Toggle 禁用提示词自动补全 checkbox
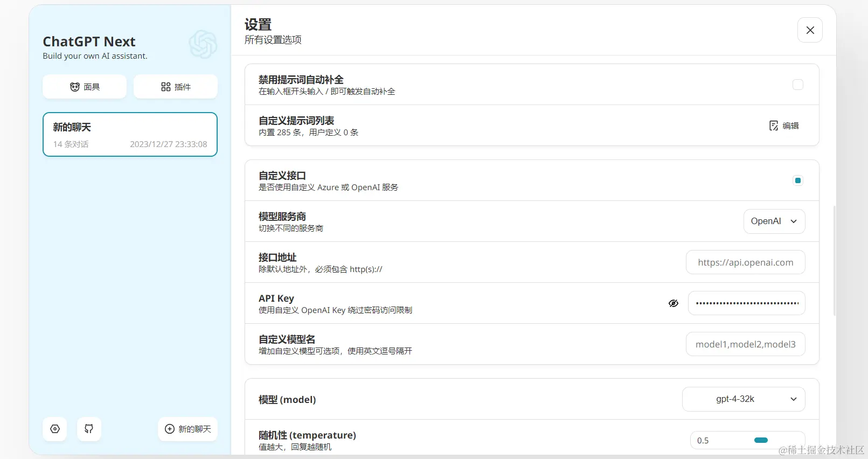This screenshot has height=459, width=868. coord(798,85)
